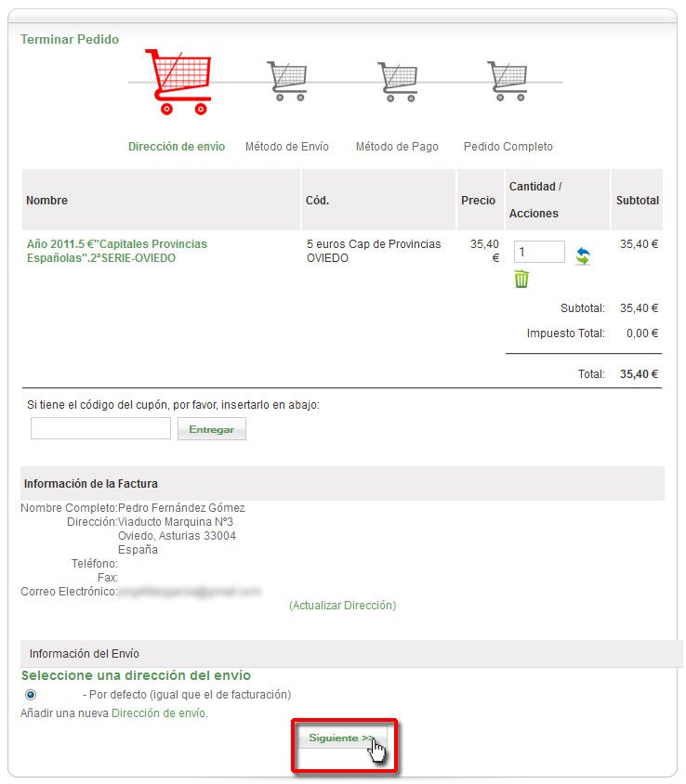Open Actualizar Dirección link

click(x=342, y=606)
